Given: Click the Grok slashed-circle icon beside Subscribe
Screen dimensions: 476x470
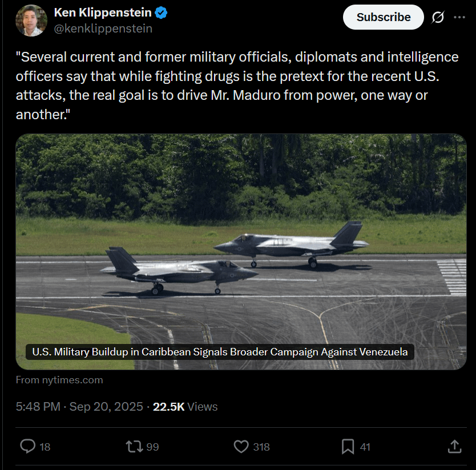Looking at the screenshot, I should 438,17.
